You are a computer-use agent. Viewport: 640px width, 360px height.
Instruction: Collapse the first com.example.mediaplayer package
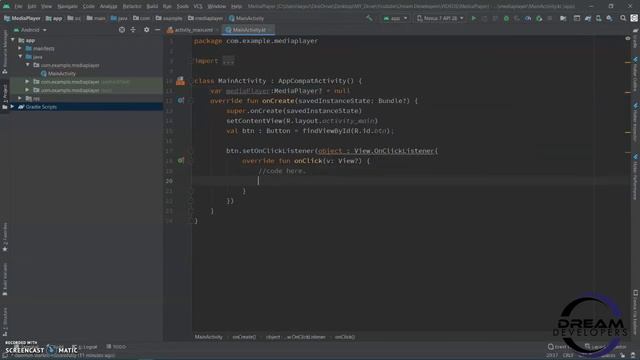point(28,65)
